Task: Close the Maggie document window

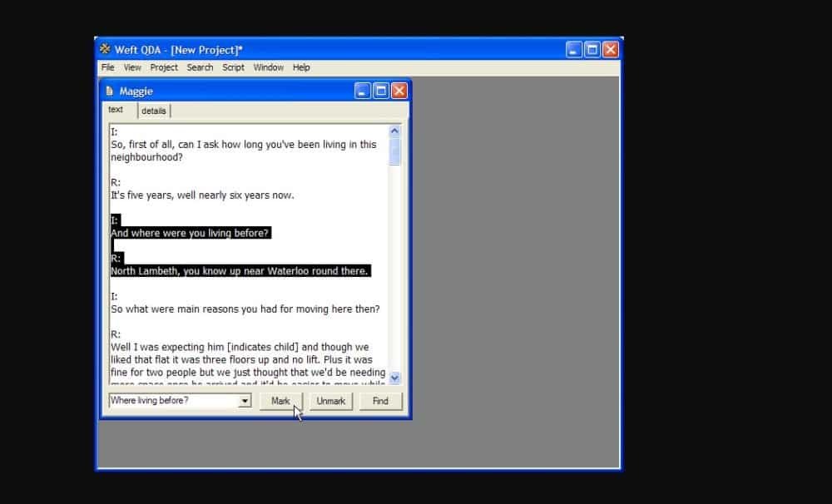Action: pos(399,91)
